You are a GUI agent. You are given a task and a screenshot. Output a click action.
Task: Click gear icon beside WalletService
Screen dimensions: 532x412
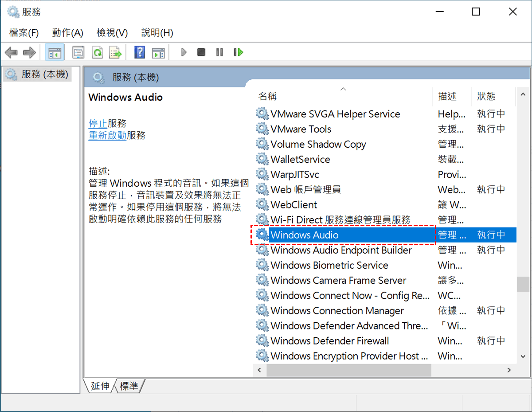(x=262, y=159)
